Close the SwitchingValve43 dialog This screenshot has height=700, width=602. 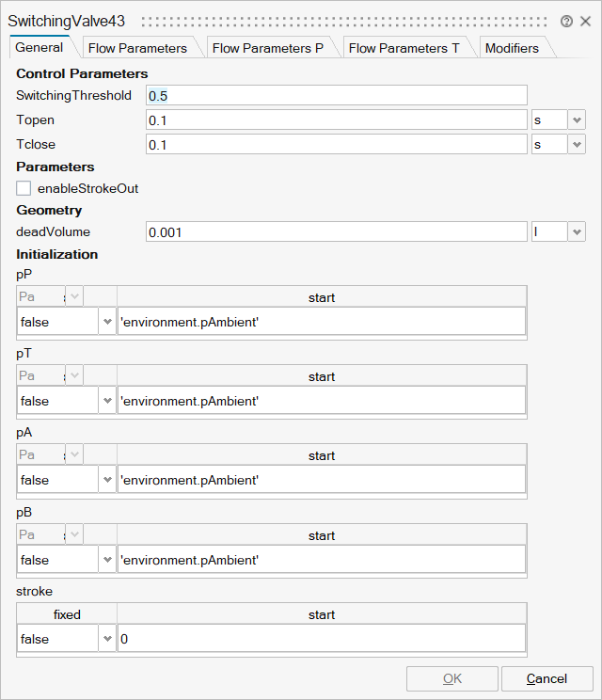(x=585, y=22)
